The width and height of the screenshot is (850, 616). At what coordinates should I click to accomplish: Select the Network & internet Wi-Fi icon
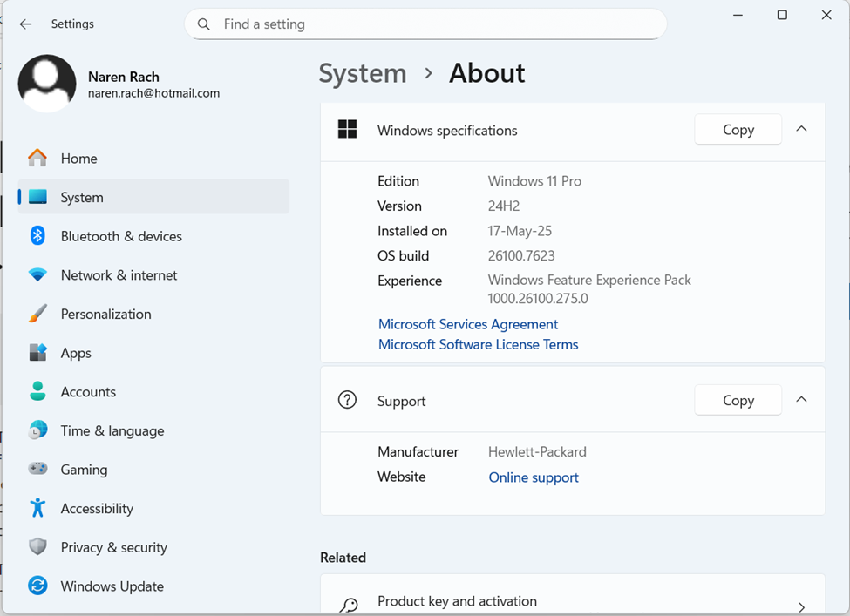(x=37, y=275)
